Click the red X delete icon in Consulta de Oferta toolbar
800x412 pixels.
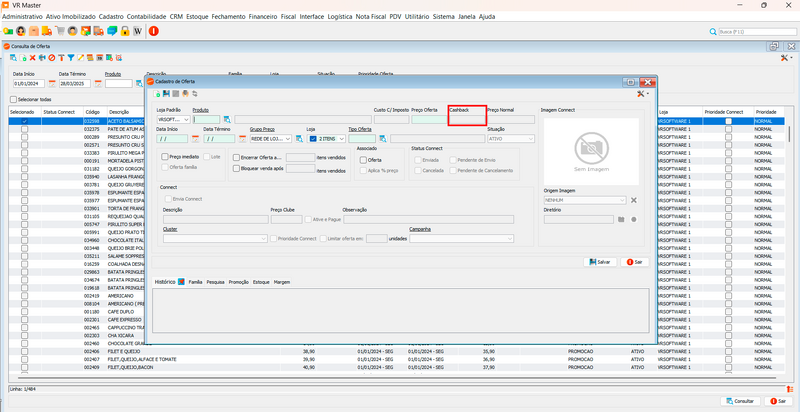[33, 58]
